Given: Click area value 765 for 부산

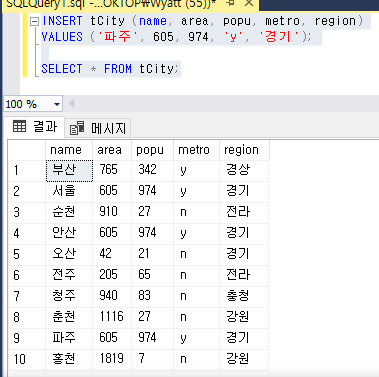Looking at the screenshot, I should click(x=112, y=171).
